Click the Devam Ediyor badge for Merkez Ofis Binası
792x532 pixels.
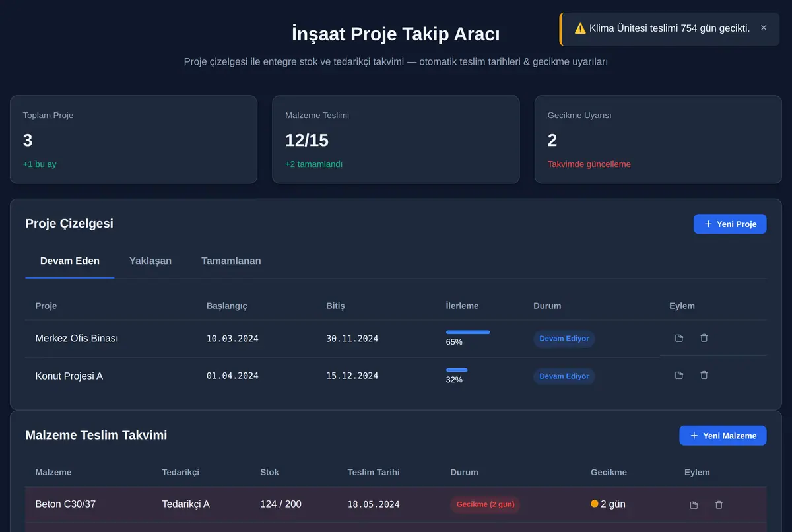point(564,339)
